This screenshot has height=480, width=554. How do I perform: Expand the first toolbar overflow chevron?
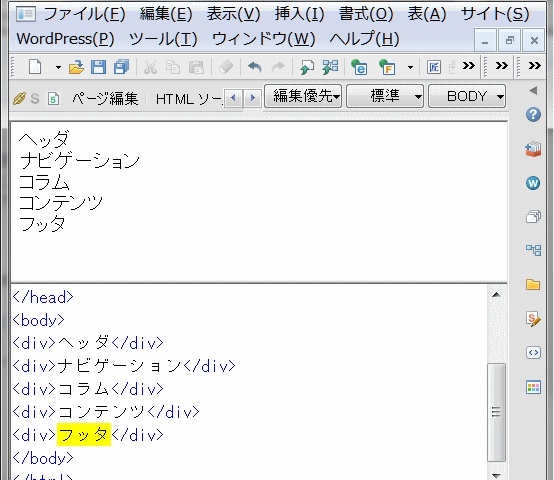tap(469, 66)
